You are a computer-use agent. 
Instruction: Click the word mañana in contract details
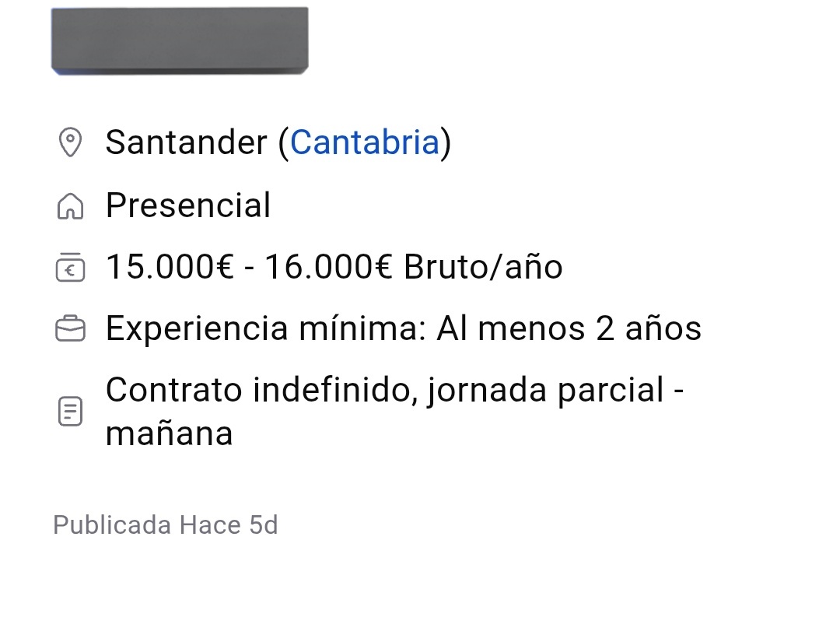coord(170,434)
